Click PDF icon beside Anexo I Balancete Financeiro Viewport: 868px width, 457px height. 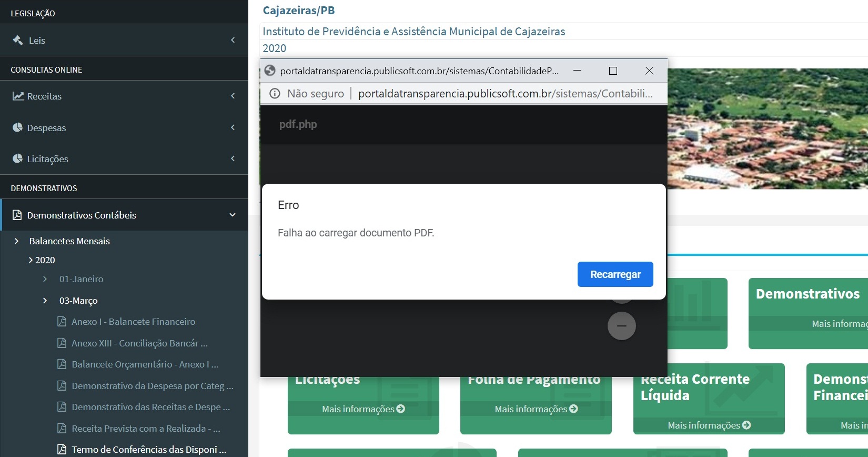[62, 321]
